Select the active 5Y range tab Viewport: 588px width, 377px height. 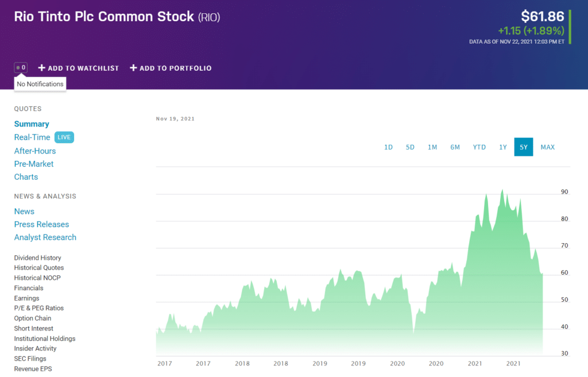(x=524, y=147)
